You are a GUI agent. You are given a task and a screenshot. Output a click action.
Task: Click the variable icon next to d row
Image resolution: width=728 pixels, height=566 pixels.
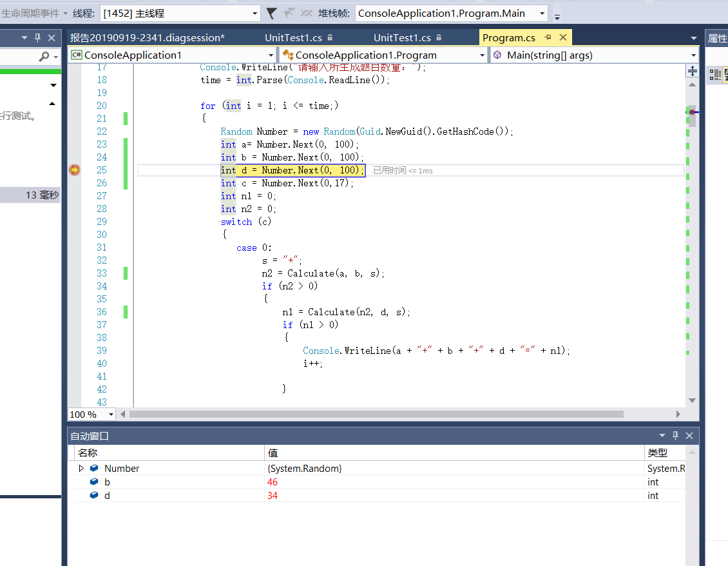(x=94, y=495)
